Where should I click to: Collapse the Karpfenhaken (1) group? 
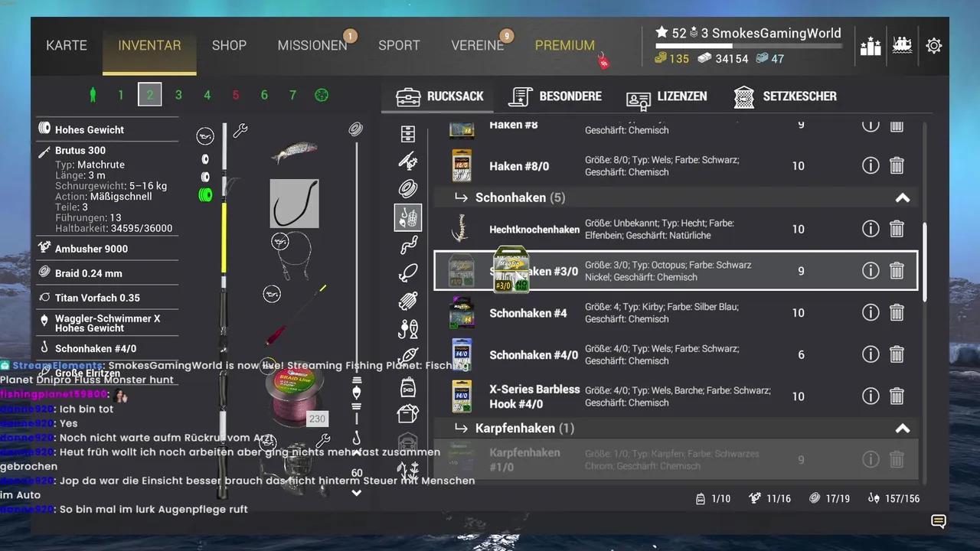point(903,428)
